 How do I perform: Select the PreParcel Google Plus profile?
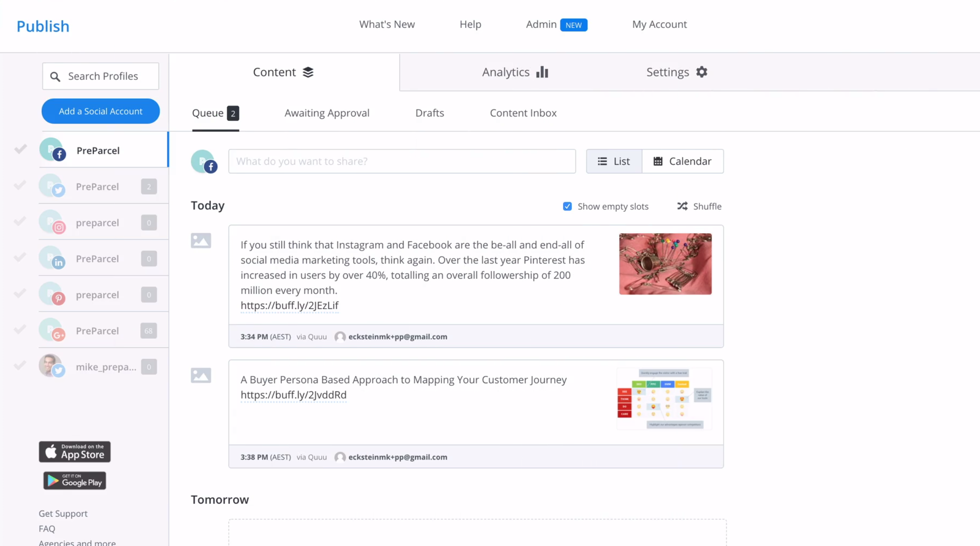[x=103, y=331]
